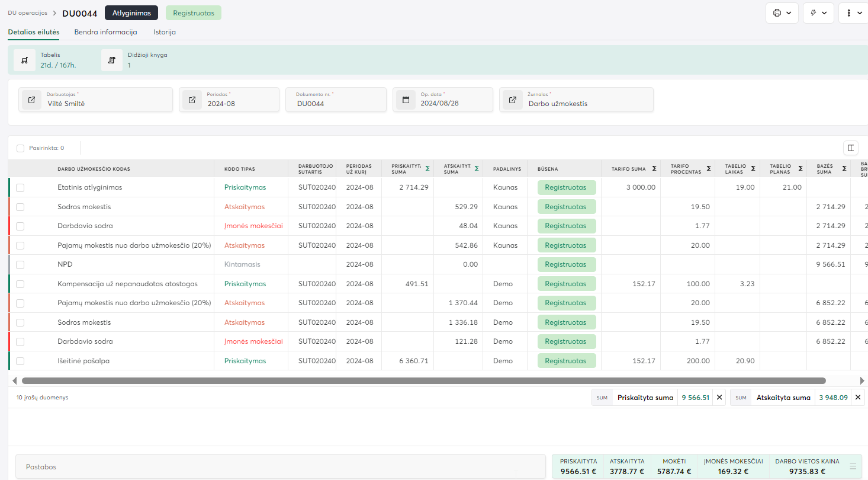Click the Atlyginimas button
868x480 pixels.
coord(131,13)
